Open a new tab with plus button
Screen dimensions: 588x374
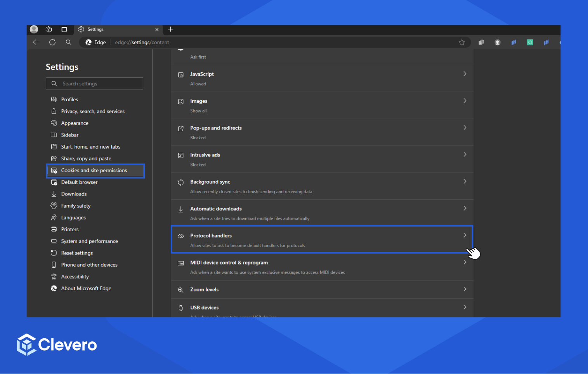point(170,29)
